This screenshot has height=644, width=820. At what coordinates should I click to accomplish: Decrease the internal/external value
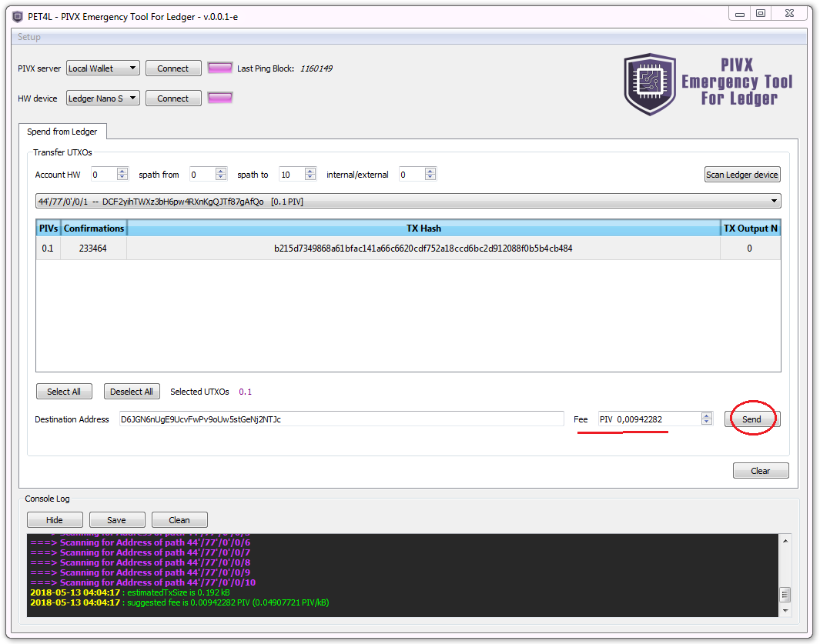[430, 178]
